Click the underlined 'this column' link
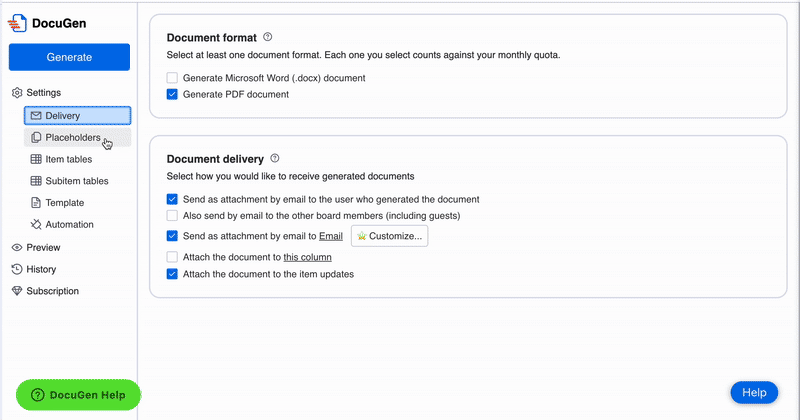Screen dimensions: 800x420 307,257
